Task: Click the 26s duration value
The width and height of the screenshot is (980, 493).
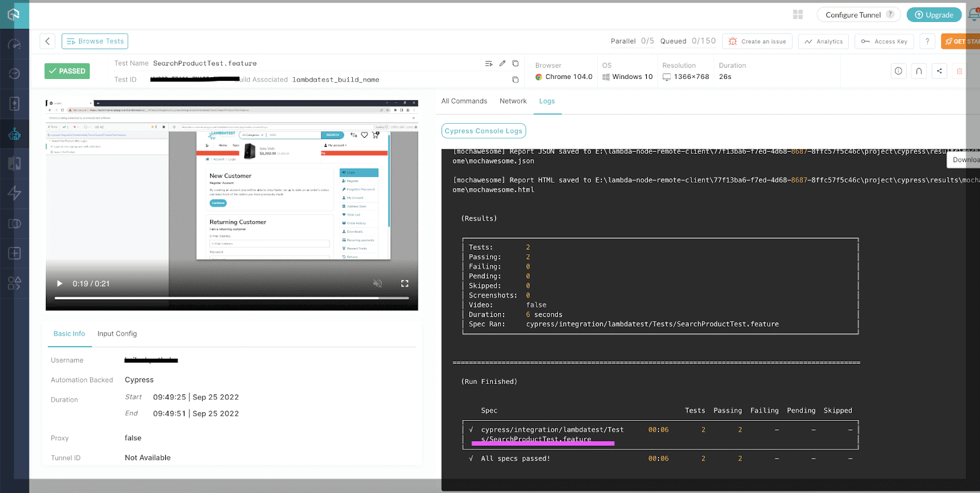Action: click(725, 77)
